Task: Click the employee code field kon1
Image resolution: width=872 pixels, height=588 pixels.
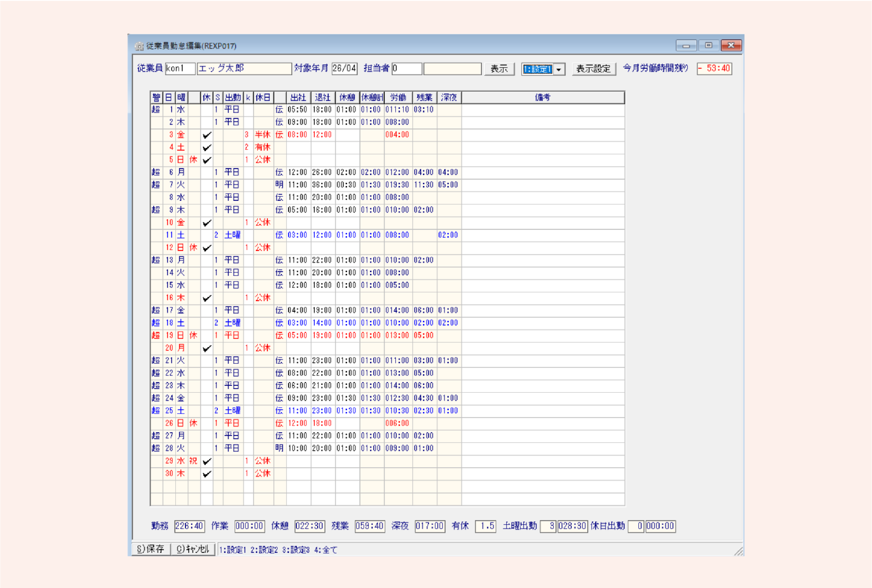Action: [x=180, y=69]
